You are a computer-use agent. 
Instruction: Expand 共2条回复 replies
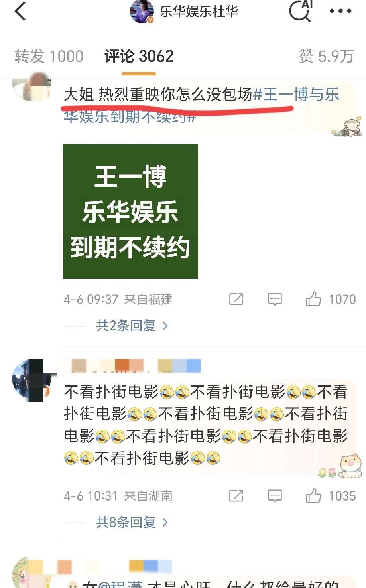coord(132,326)
